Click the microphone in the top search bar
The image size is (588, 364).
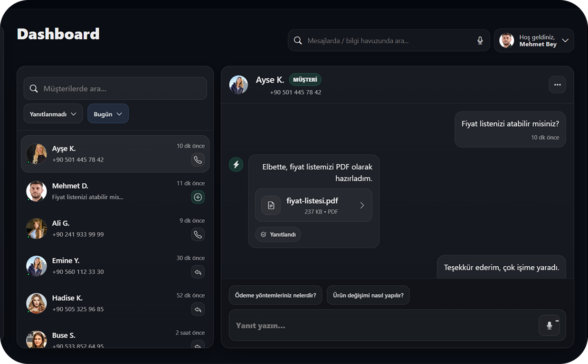point(480,41)
